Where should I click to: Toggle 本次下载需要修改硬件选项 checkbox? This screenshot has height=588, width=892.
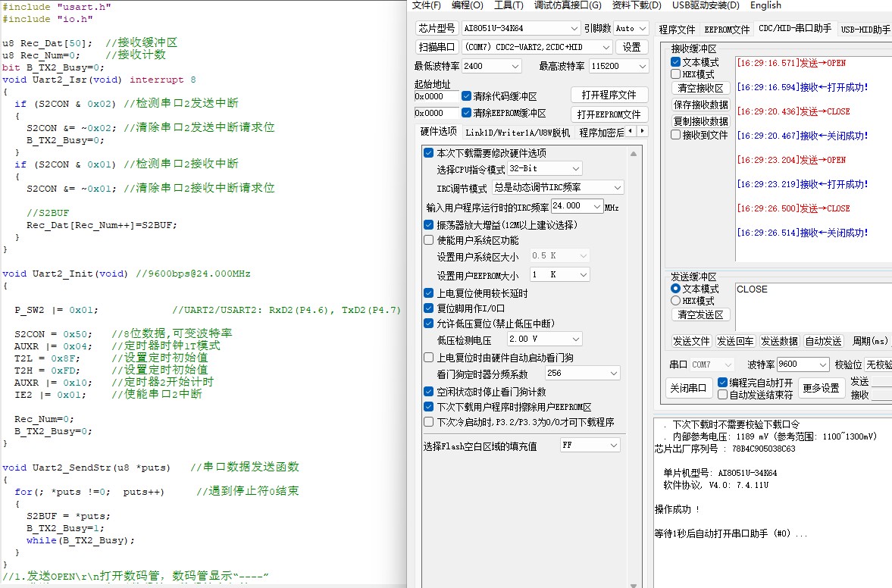pos(428,153)
